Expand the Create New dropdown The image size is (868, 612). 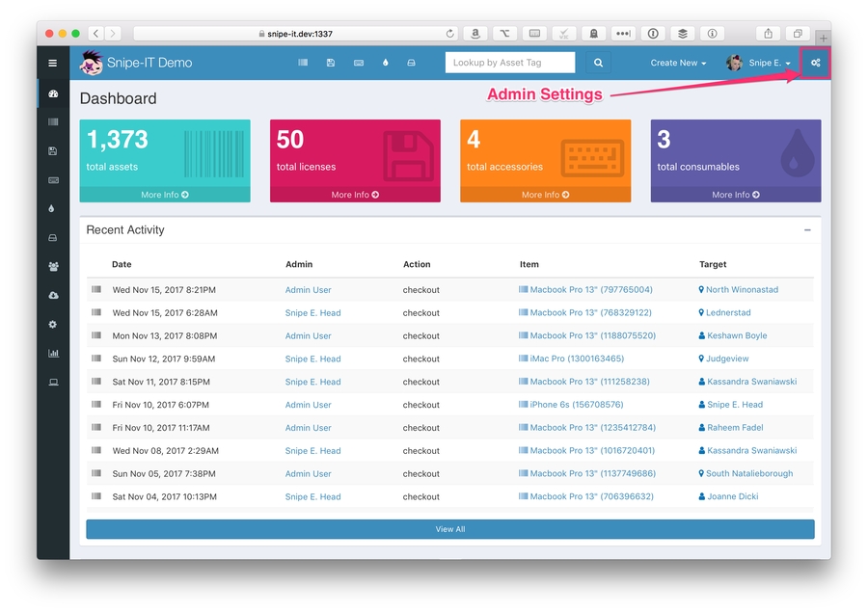[x=678, y=64]
